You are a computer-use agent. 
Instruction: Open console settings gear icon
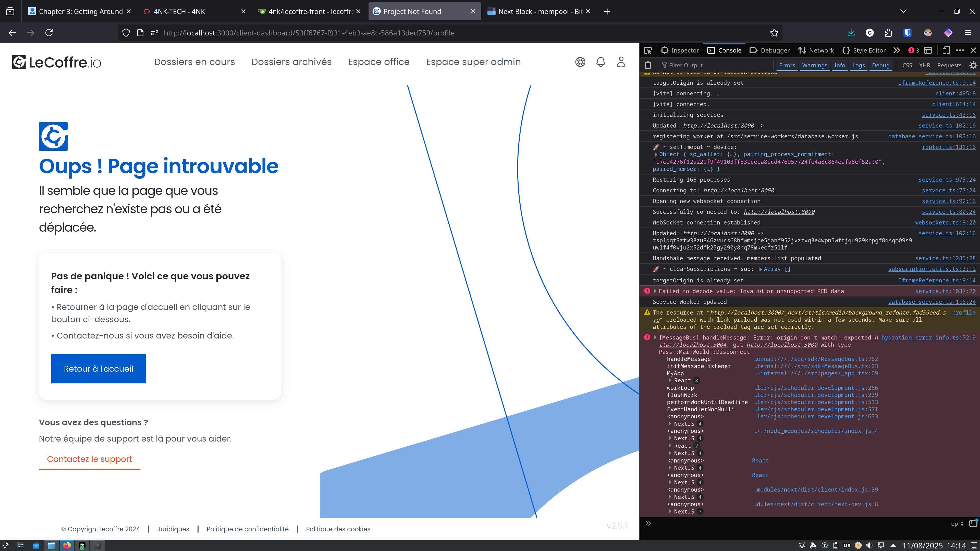(x=973, y=65)
